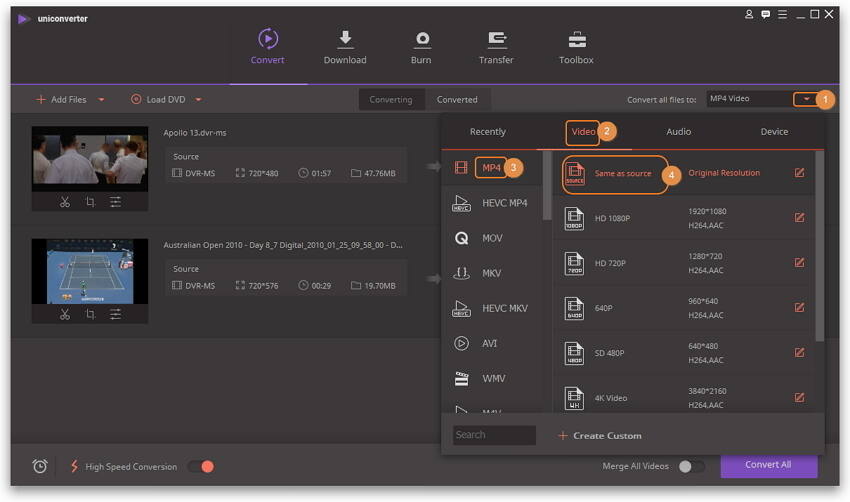Edit the SD 480P preset
Image resolution: width=850 pixels, height=502 pixels.
coord(800,352)
